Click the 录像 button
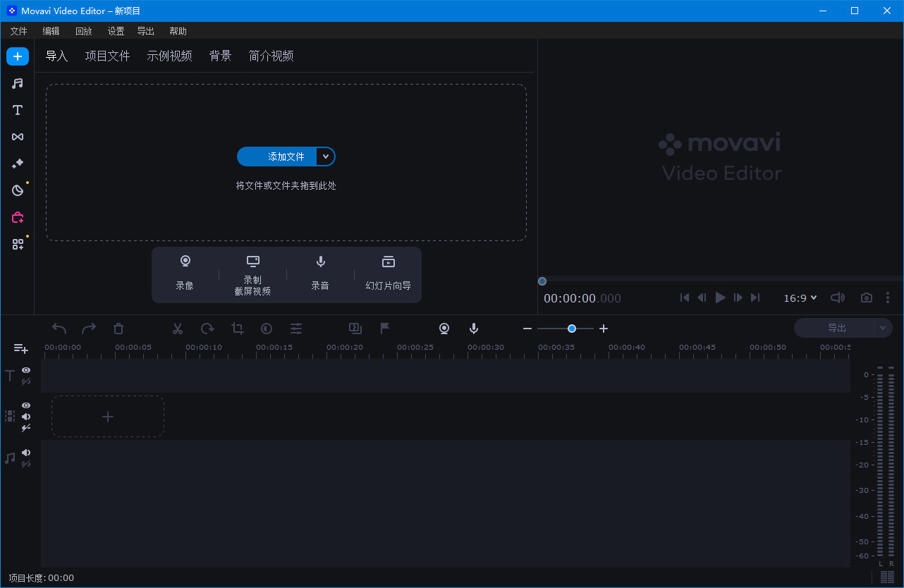 [x=185, y=274]
